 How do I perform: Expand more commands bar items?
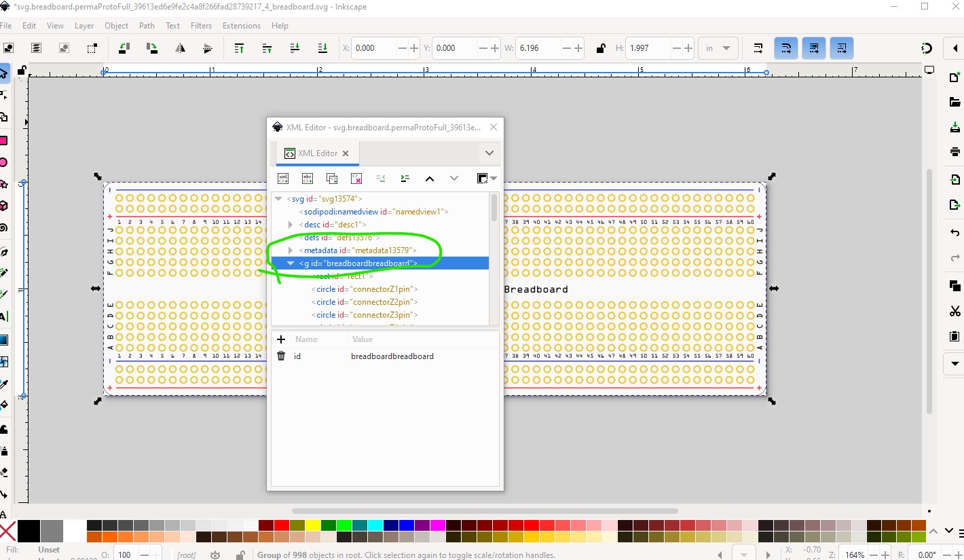[954, 364]
